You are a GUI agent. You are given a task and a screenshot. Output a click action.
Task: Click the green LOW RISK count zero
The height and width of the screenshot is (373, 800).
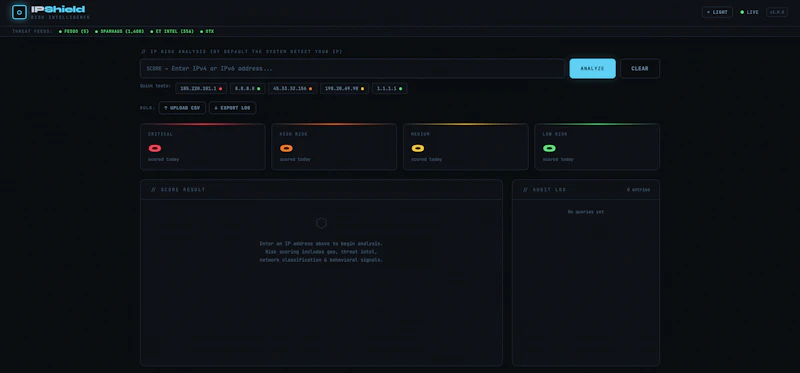pyautogui.click(x=549, y=148)
